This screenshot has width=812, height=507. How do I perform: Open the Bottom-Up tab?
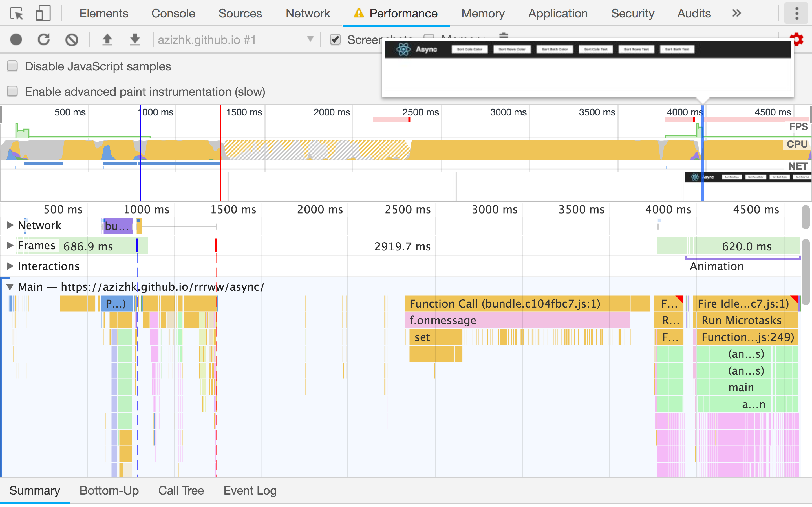coord(109,491)
